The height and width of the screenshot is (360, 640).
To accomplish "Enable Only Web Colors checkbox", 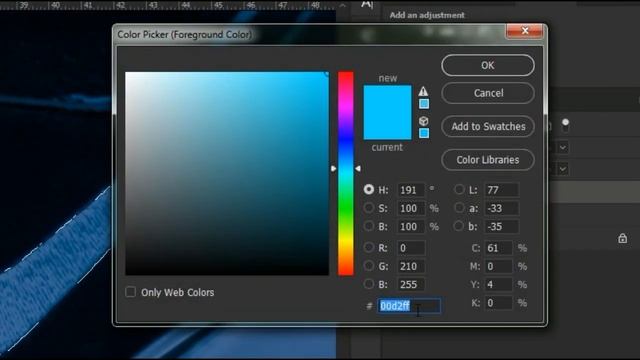I will point(131,292).
